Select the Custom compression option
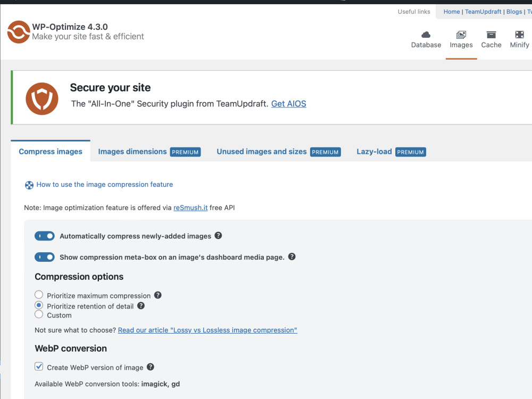Viewport: 532px width, 399px height. click(39, 314)
